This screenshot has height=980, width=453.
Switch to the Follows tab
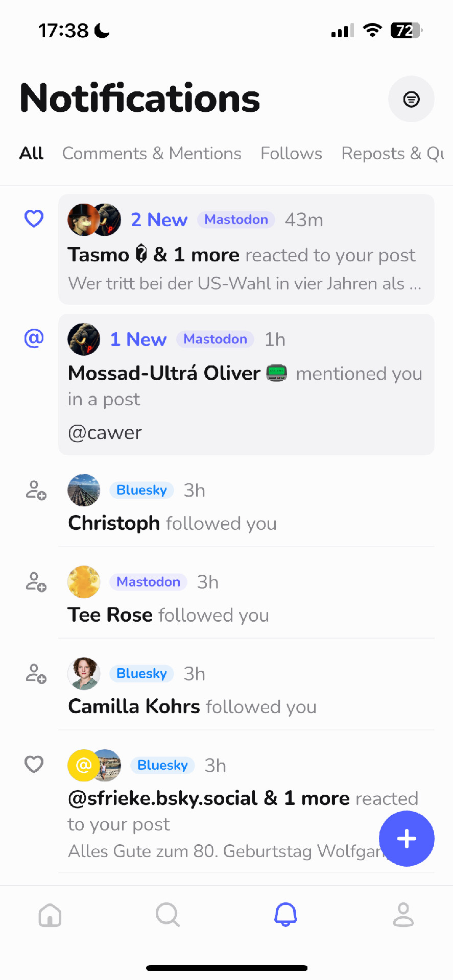[291, 153]
